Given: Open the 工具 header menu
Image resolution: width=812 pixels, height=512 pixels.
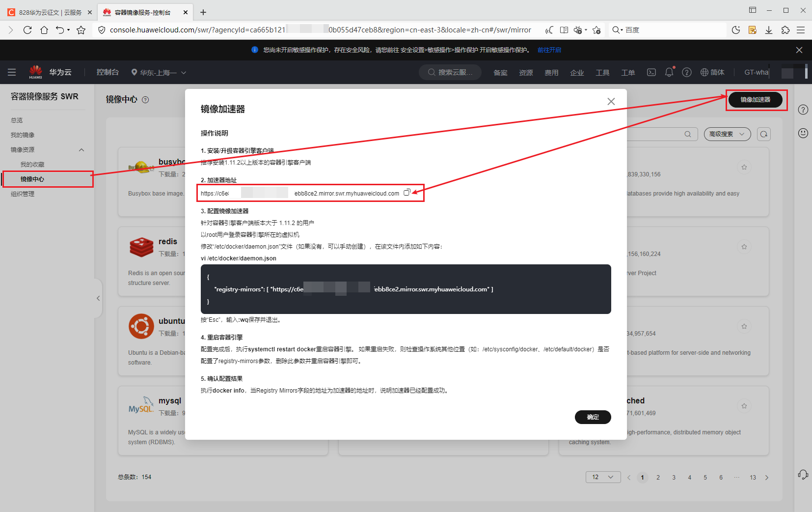Looking at the screenshot, I should [x=602, y=73].
